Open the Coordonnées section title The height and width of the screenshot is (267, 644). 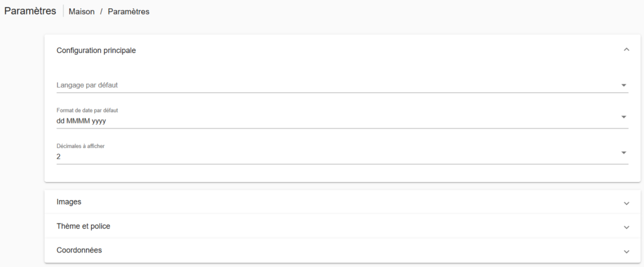(79, 250)
